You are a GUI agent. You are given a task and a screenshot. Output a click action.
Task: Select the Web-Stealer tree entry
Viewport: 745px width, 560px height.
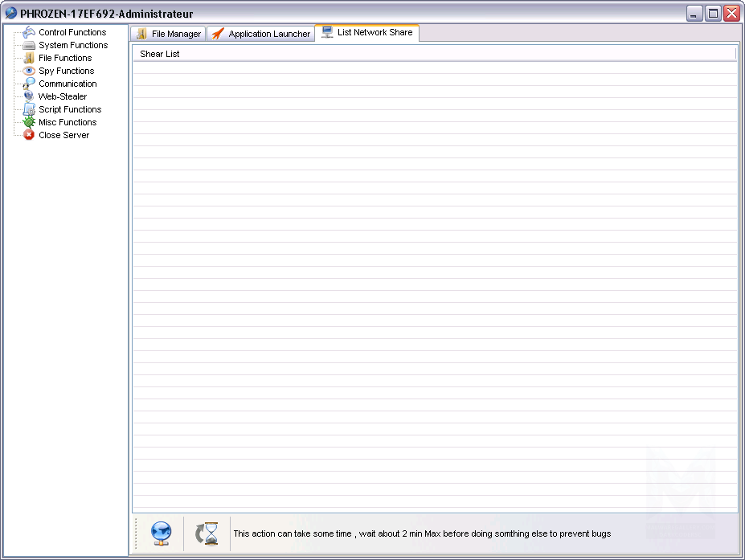click(x=62, y=96)
